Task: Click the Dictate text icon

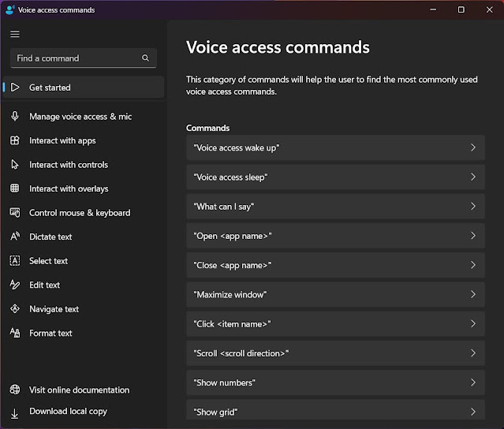Action: tap(14, 237)
